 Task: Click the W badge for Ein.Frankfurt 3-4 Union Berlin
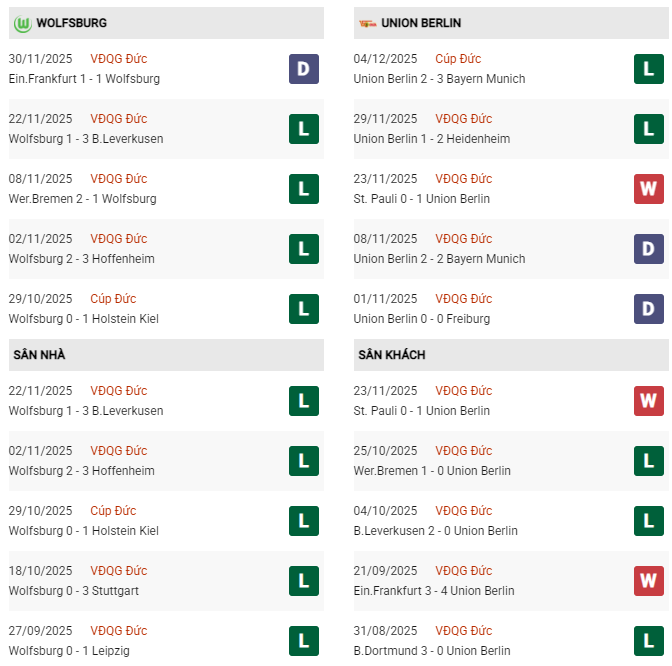649,581
